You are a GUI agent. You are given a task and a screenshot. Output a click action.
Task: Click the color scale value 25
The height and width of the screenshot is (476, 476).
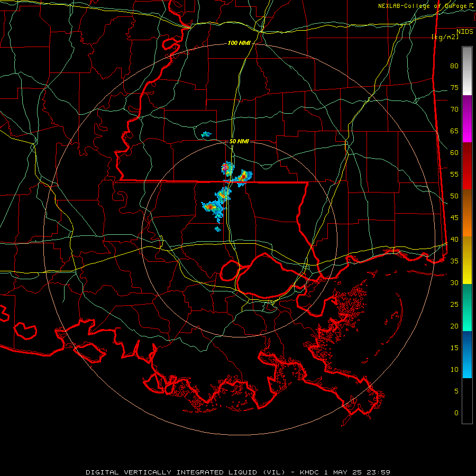454,305
